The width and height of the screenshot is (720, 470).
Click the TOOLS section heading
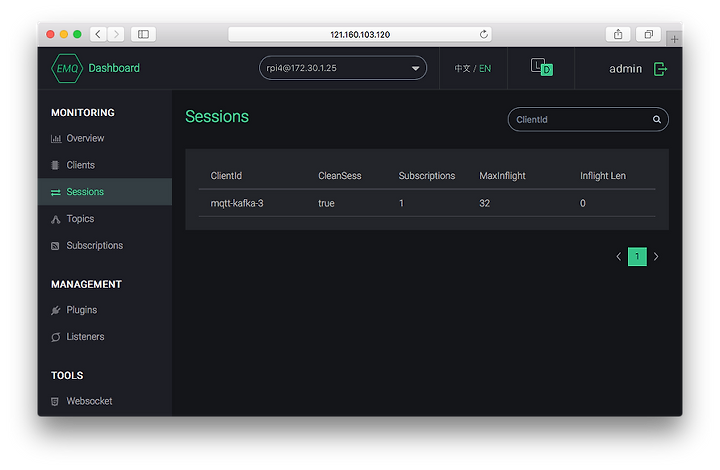click(x=67, y=375)
